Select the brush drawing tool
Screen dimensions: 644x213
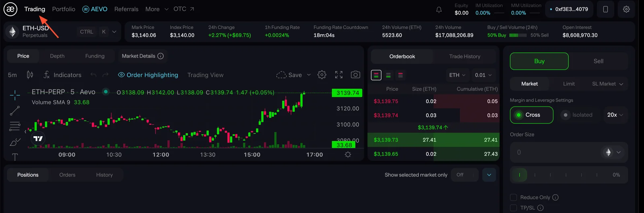pyautogui.click(x=15, y=142)
